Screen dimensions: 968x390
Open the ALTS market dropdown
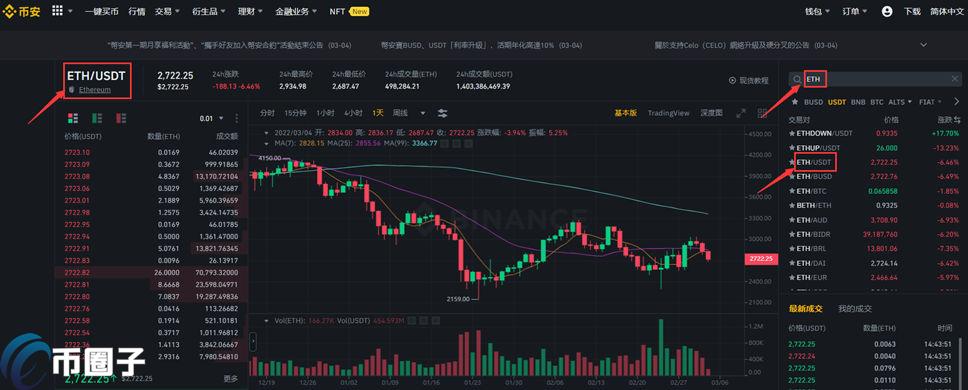[x=899, y=102]
